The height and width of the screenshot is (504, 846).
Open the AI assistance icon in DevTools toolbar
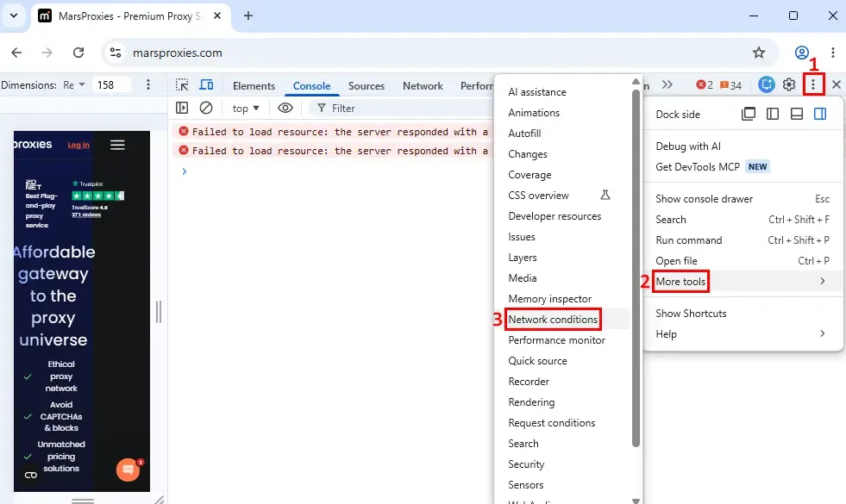click(766, 84)
